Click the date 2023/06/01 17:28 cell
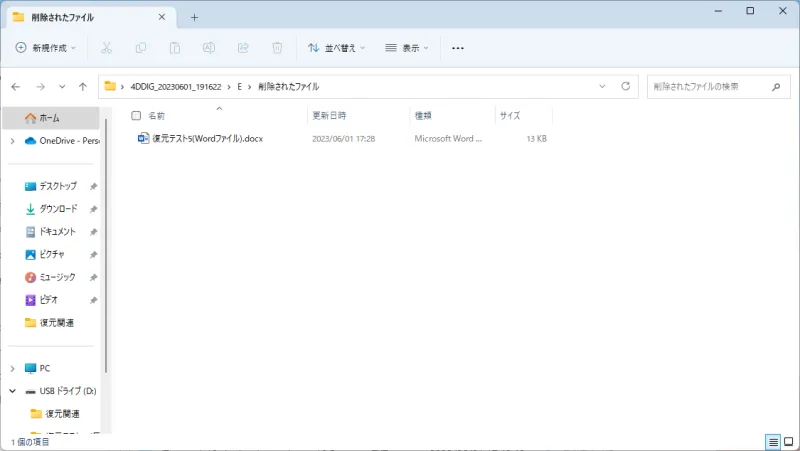Screen dimensions: 800x451 coord(343,139)
